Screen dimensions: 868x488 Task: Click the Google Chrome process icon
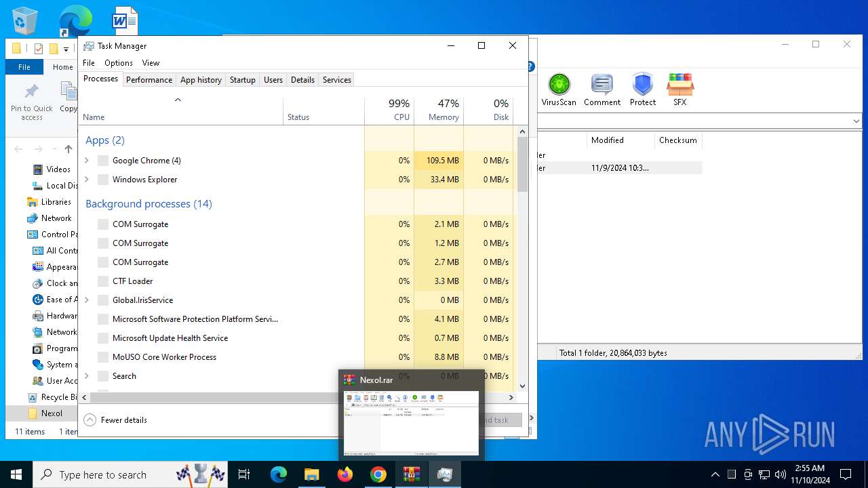coord(103,161)
